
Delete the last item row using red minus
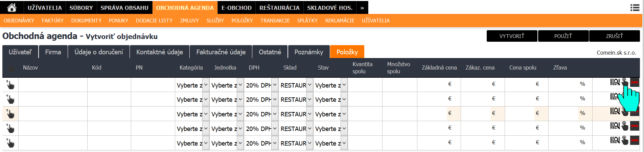click(x=635, y=140)
